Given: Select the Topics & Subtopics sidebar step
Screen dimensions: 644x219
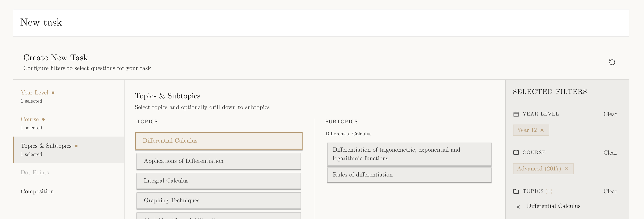Looking at the screenshot, I should coord(69,150).
